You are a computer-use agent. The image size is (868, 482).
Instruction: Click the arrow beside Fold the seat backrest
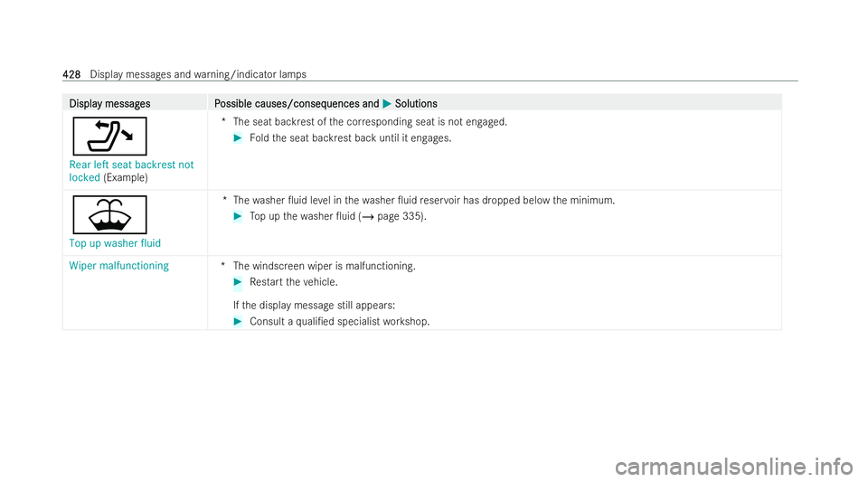coord(238,138)
